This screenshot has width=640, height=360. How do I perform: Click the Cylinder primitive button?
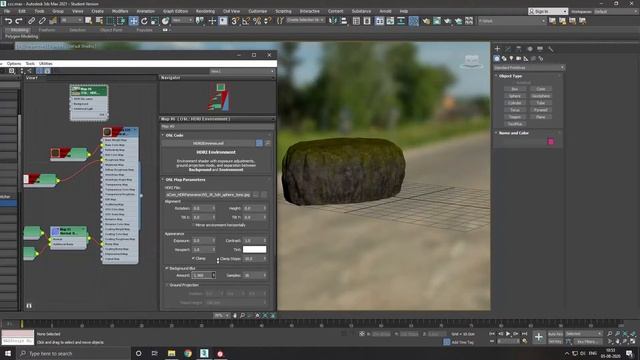pos(515,102)
